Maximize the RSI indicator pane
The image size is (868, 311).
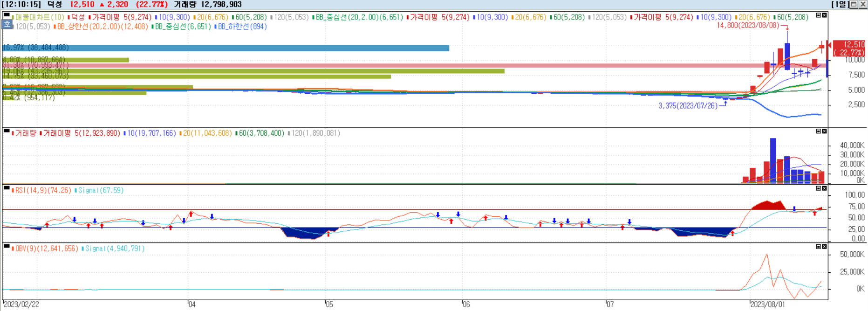pos(818,188)
